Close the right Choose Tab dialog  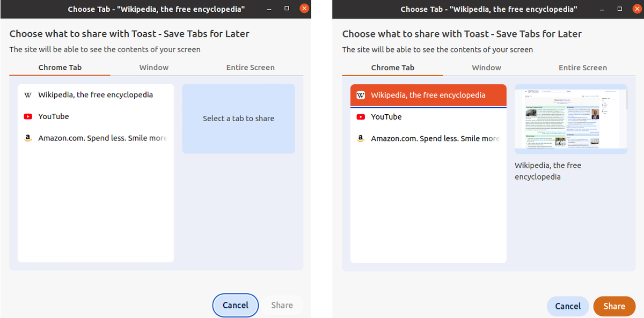[637, 9]
